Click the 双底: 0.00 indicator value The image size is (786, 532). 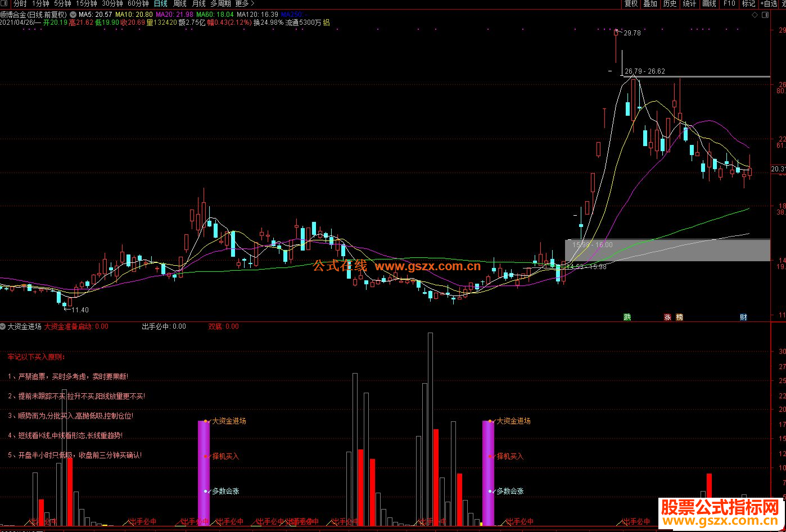click(x=223, y=326)
